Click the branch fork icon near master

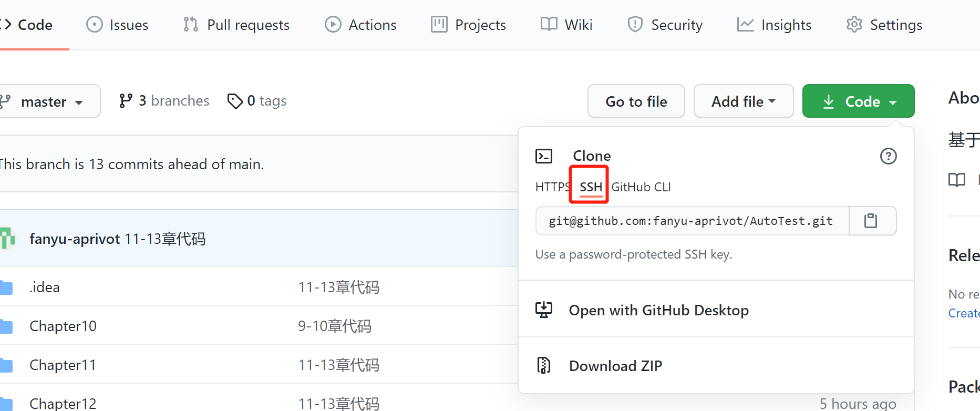pyautogui.click(x=5, y=100)
